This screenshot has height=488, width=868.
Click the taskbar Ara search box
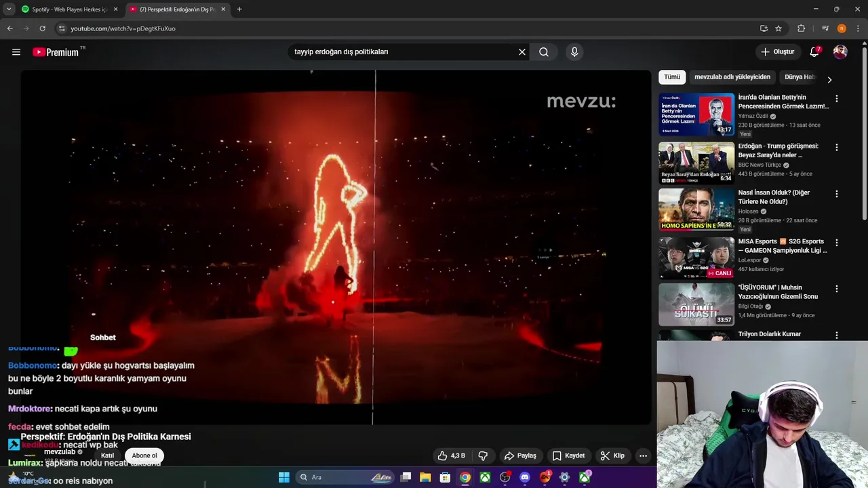pyautogui.click(x=346, y=477)
